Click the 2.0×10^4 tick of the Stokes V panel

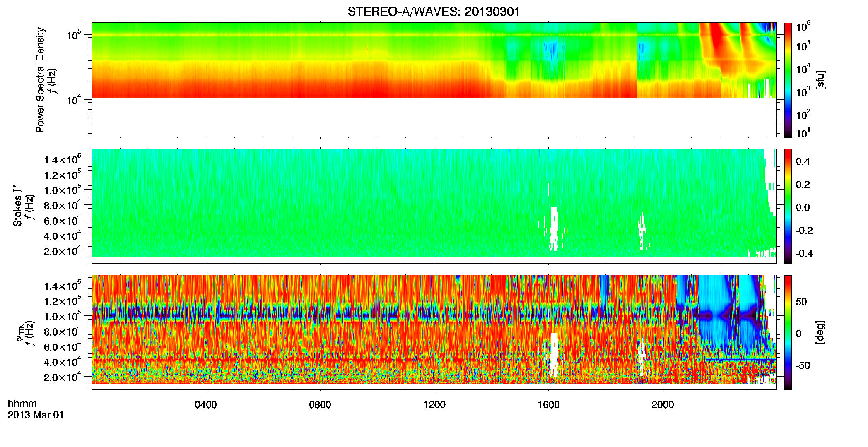click(x=63, y=251)
